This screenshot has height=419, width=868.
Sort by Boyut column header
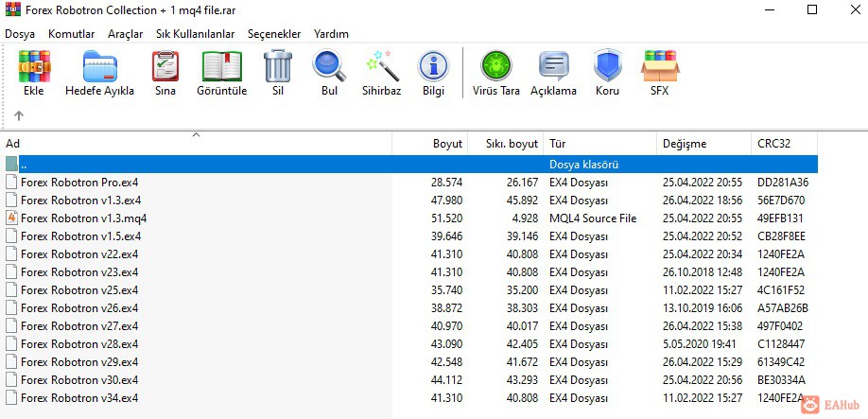430,144
